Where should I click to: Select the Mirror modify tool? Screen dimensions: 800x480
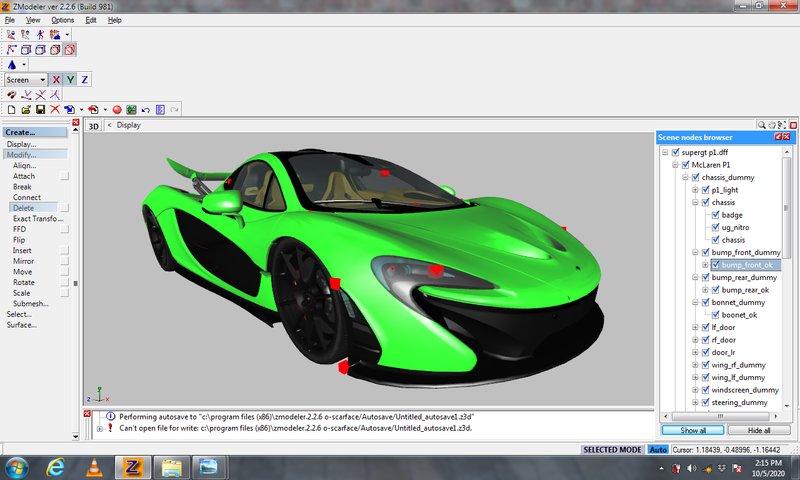pyautogui.click(x=23, y=261)
